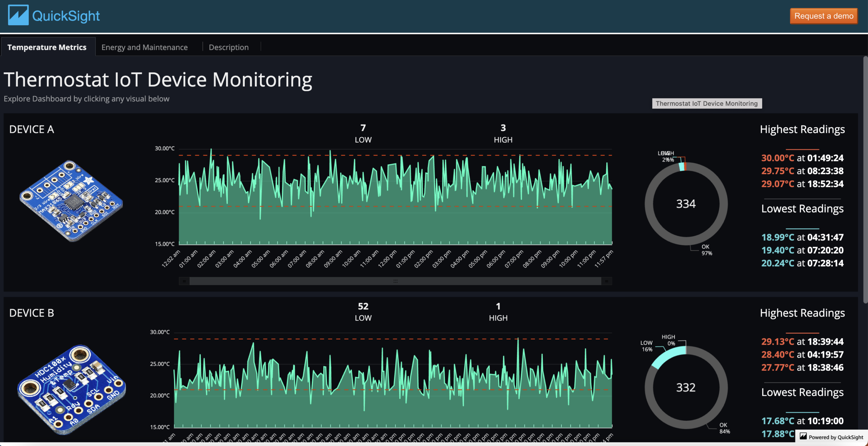Screen dimensions: 868x446
Task: Click the Device A donut chart center 334
Action: pos(686,204)
